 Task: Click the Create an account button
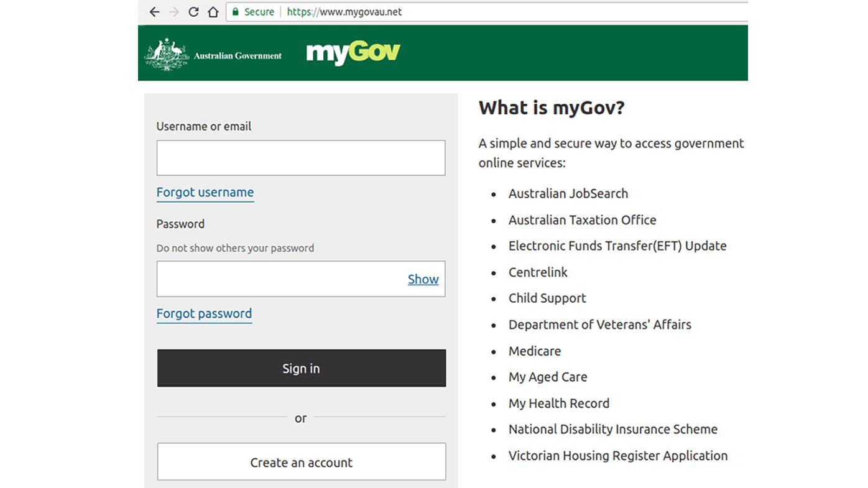302,462
